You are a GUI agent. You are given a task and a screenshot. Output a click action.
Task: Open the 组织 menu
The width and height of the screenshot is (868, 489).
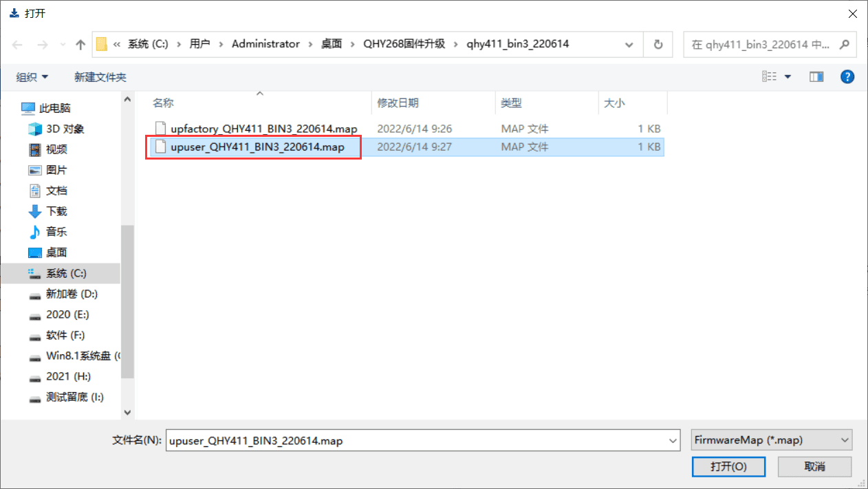(32, 77)
